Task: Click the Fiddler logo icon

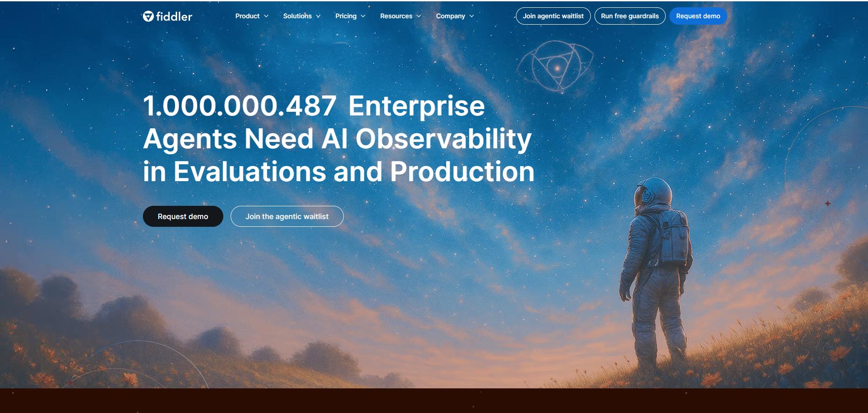Action: pos(148,16)
